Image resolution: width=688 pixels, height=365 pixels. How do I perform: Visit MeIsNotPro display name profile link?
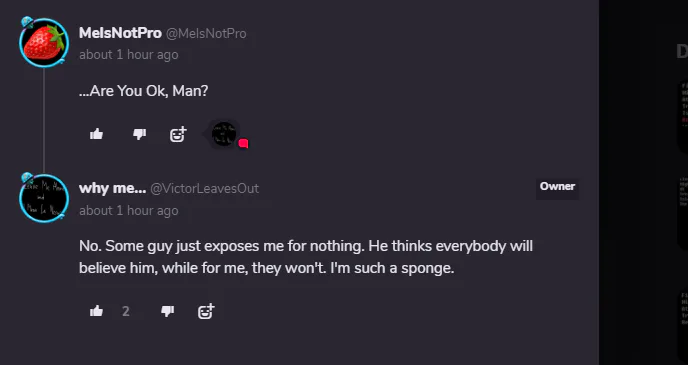pyautogui.click(x=120, y=33)
